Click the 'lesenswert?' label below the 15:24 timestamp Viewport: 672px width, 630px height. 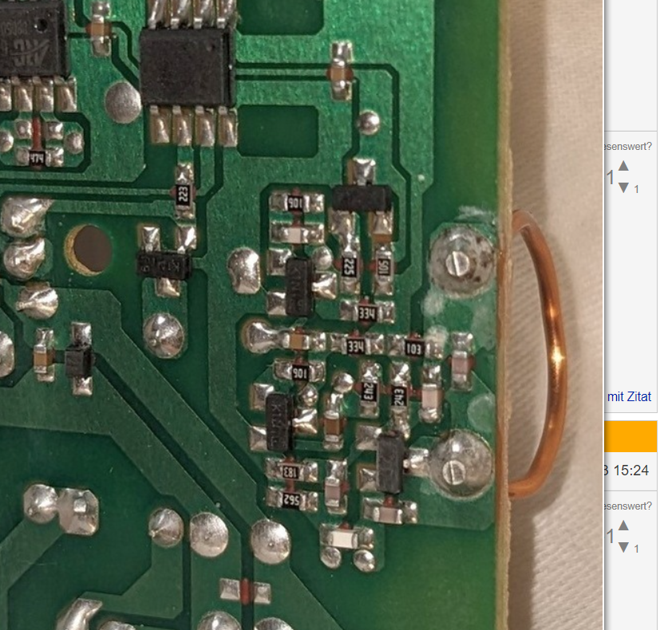(x=628, y=506)
